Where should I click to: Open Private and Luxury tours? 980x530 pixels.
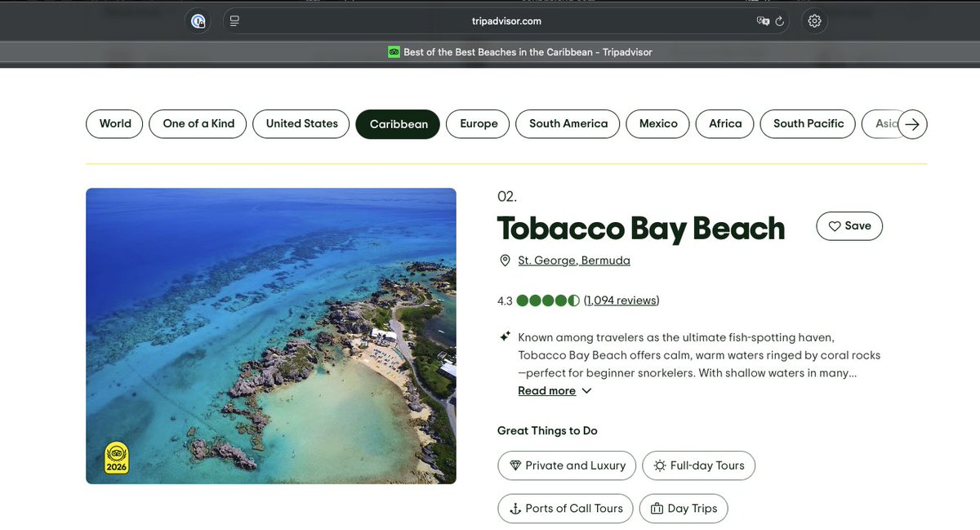(x=567, y=465)
